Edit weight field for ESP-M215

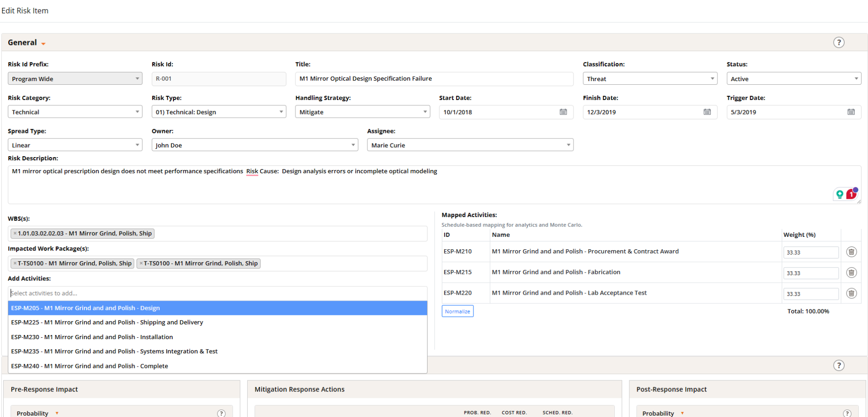point(811,273)
